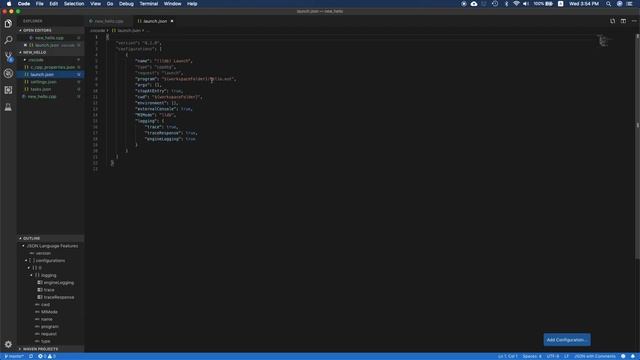Click the Synchronize Changes status bar icon
Image resolution: width=640 pixels, height=360 pixels.
point(31,356)
